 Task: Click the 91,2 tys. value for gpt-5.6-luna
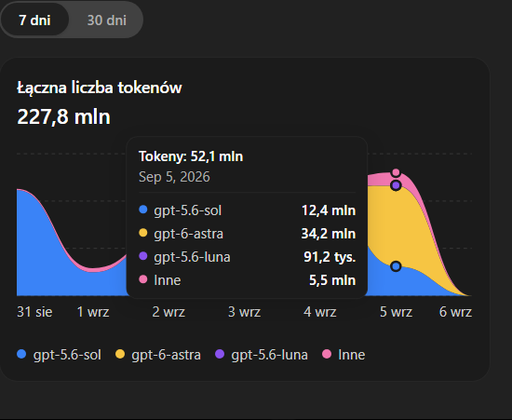coord(330,257)
